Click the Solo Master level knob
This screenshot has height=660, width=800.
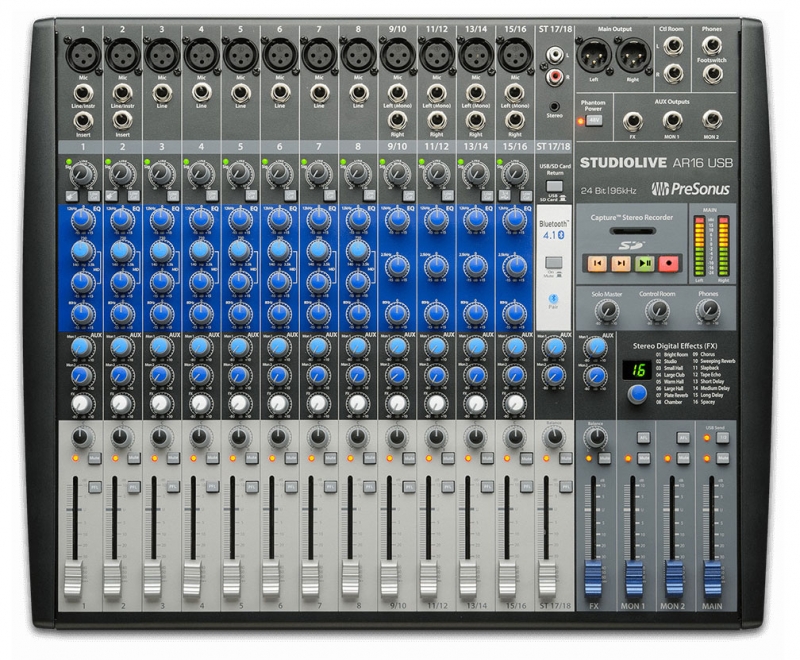click(607, 310)
